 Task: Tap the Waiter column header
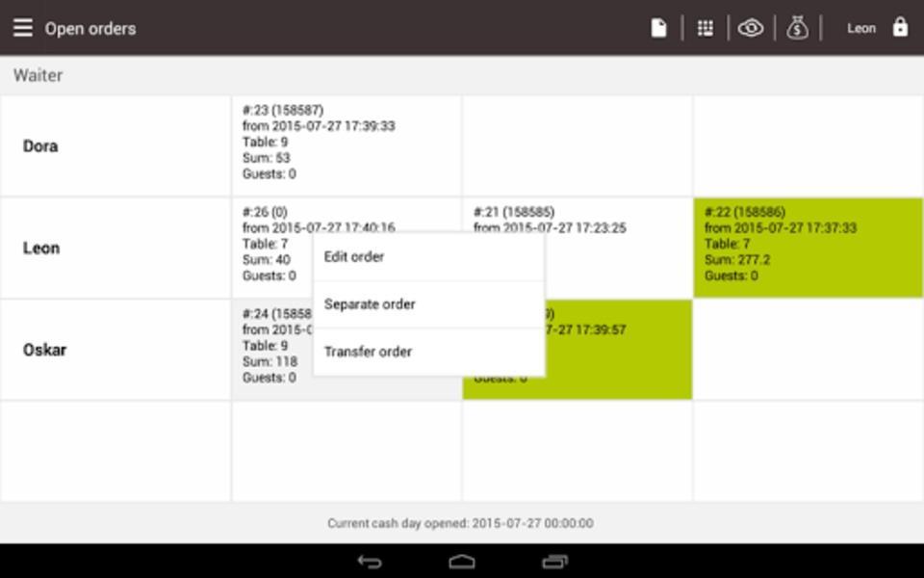[x=38, y=75]
